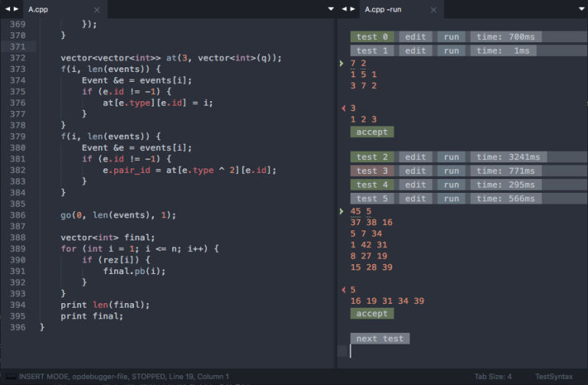Click accept under the 16 19 31 34 39 output
Screen dimensions: 588x385
coord(372,314)
